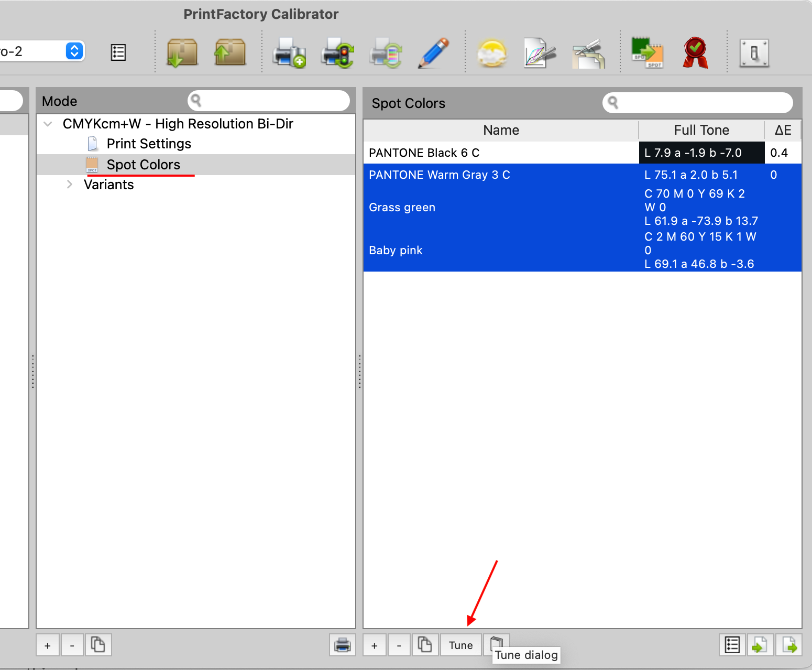Click the sun and cloud icon
This screenshot has width=812, height=670.
click(x=492, y=53)
